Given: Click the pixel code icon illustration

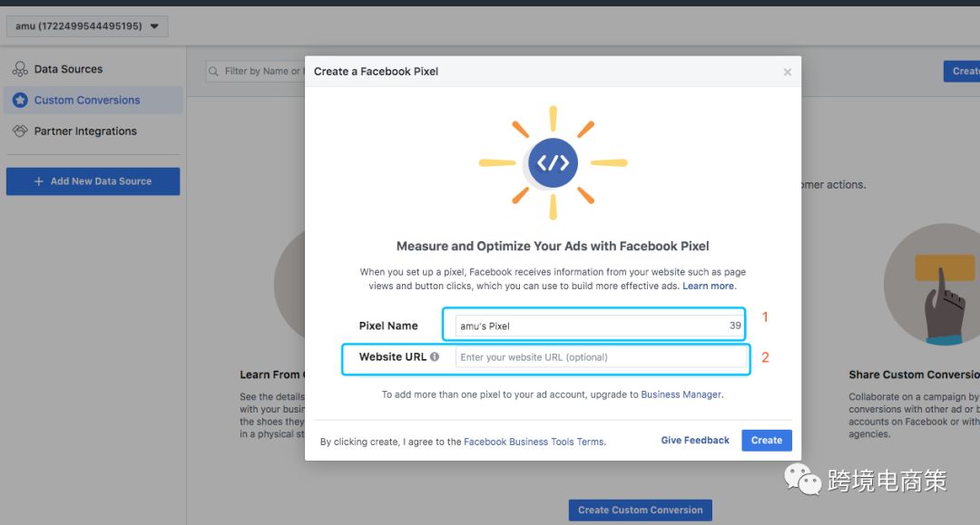Looking at the screenshot, I should pos(554,163).
